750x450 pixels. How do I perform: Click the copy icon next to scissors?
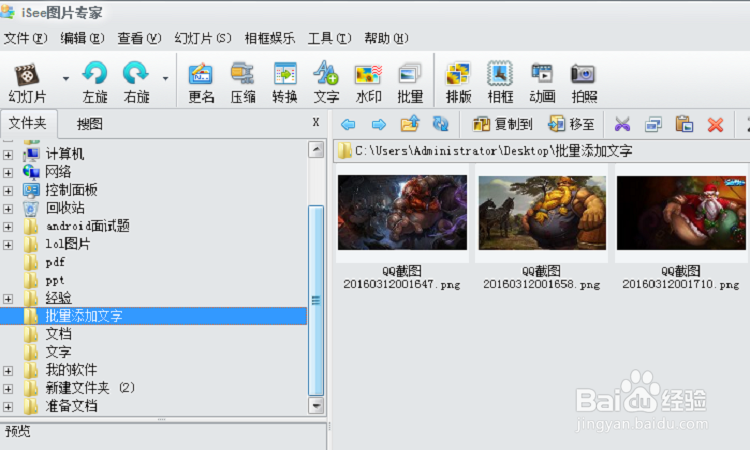click(x=653, y=125)
